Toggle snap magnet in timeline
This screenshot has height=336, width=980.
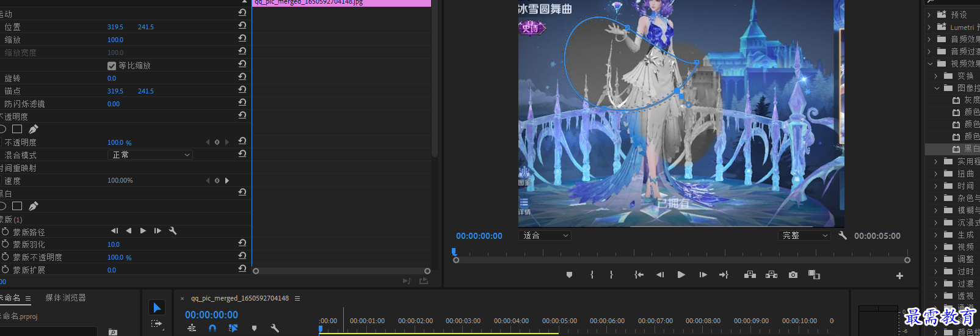click(212, 328)
